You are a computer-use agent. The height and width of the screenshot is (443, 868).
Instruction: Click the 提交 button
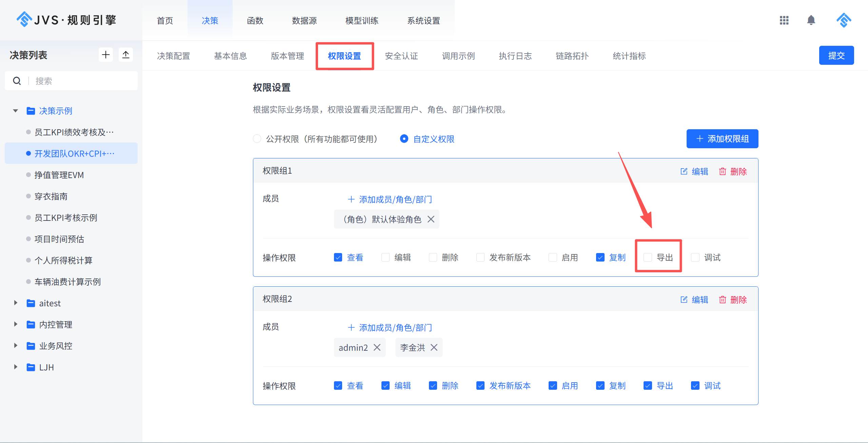point(836,55)
